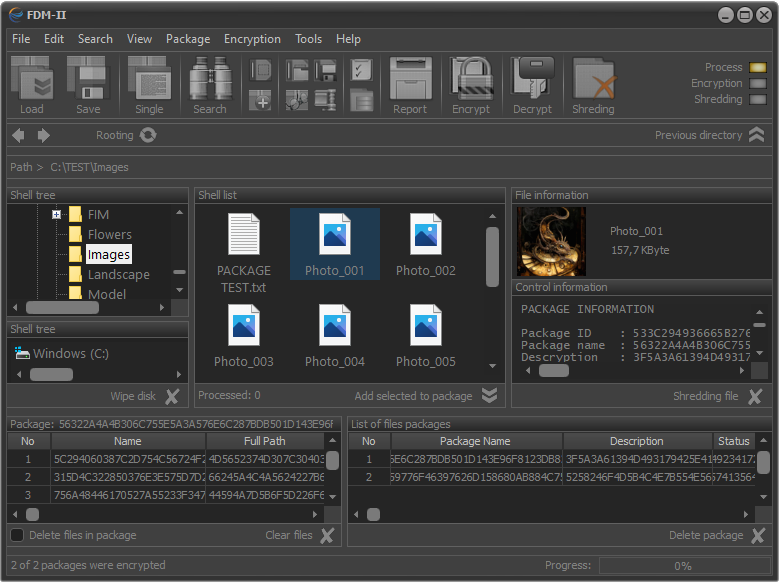Click the Shredding file X icon
The width and height of the screenshot is (779, 583).
(x=755, y=397)
